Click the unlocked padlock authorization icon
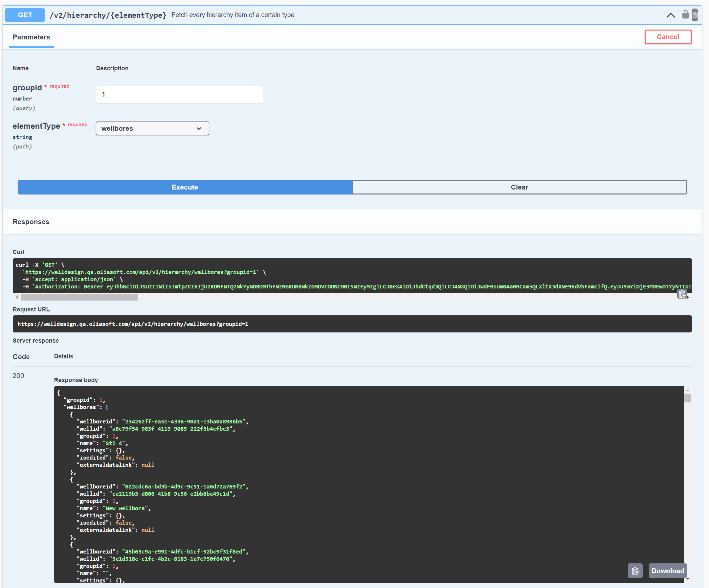 [x=685, y=14]
